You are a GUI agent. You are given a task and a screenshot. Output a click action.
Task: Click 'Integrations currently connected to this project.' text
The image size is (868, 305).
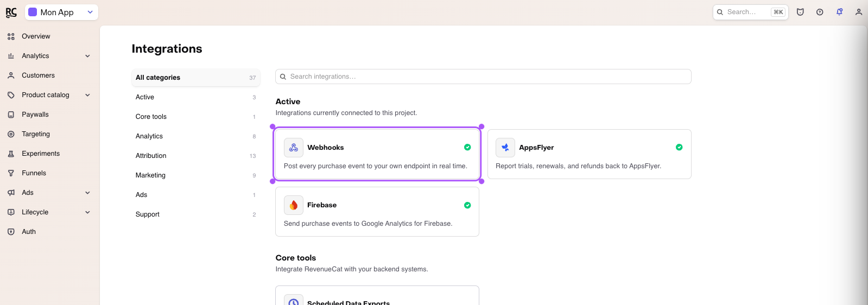(x=346, y=113)
